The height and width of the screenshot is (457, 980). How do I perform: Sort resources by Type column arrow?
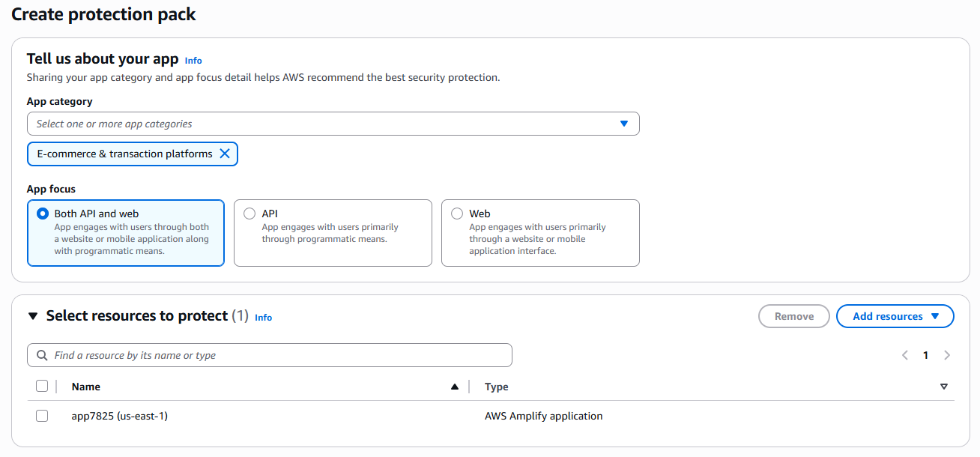point(943,387)
